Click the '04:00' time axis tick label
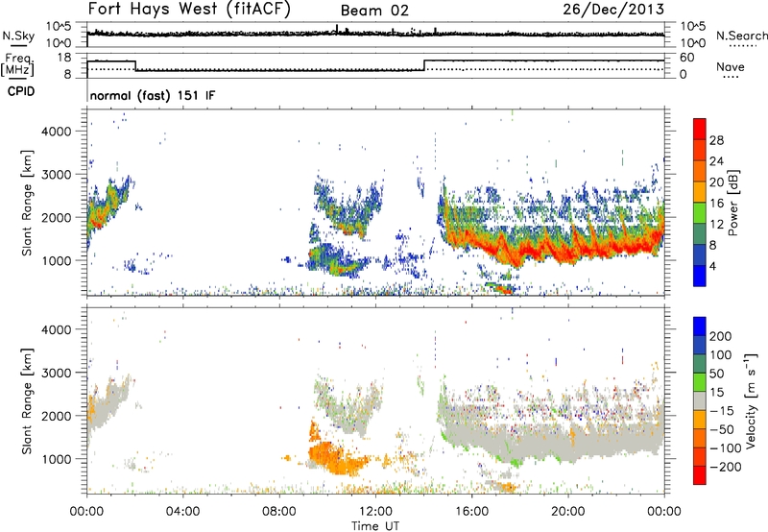Viewport: 768px width, 532px height. (182, 512)
